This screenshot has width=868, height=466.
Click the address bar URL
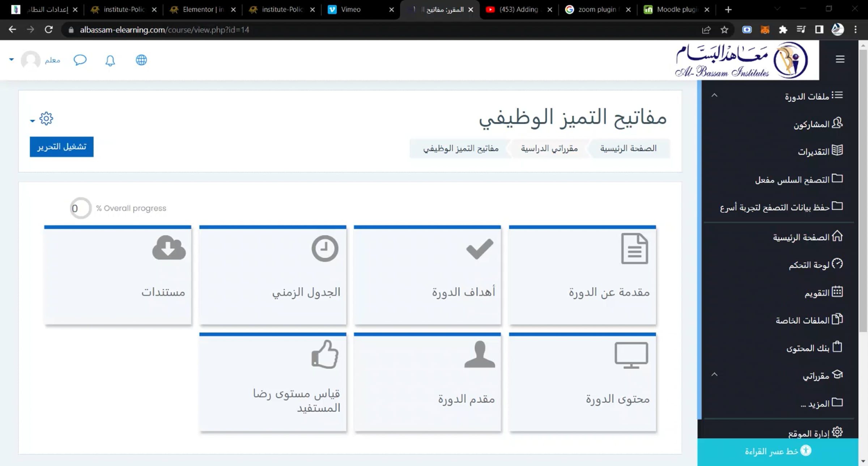[x=165, y=30]
